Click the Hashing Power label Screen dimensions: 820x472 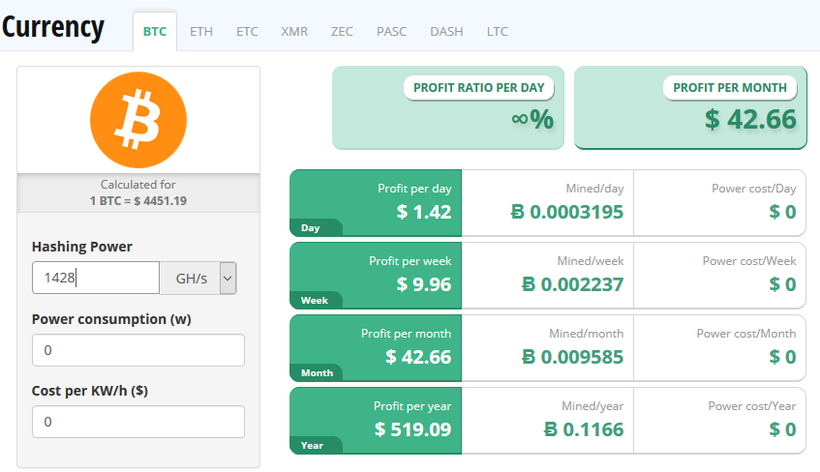(82, 246)
